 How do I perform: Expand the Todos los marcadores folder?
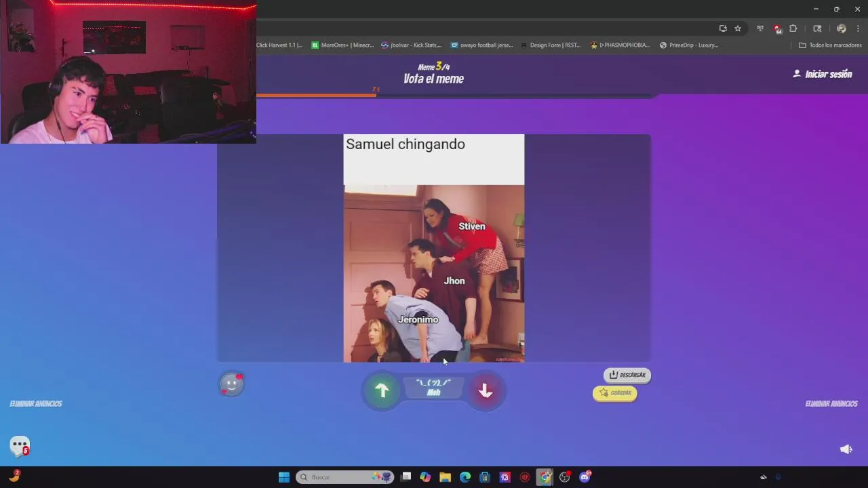(x=830, y=45)
